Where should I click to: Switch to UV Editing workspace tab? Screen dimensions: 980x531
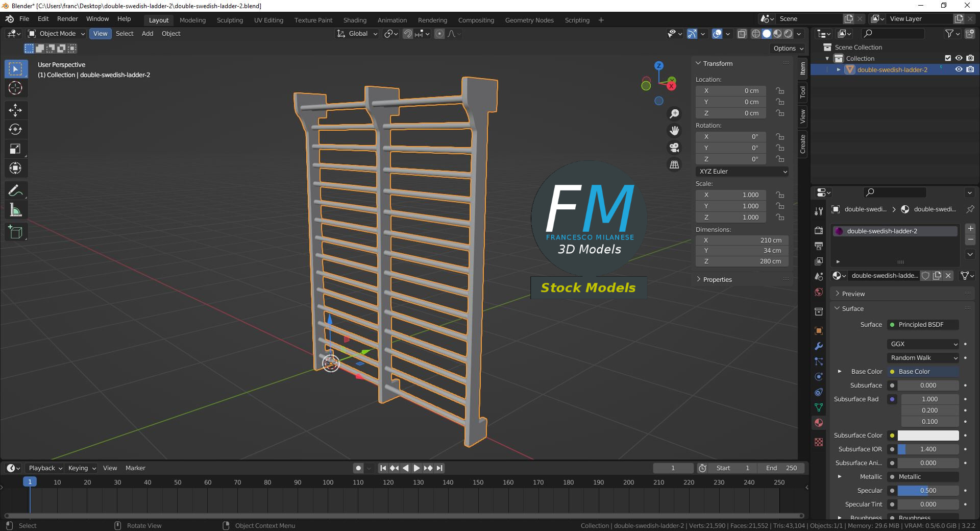[x=268, y=20]
